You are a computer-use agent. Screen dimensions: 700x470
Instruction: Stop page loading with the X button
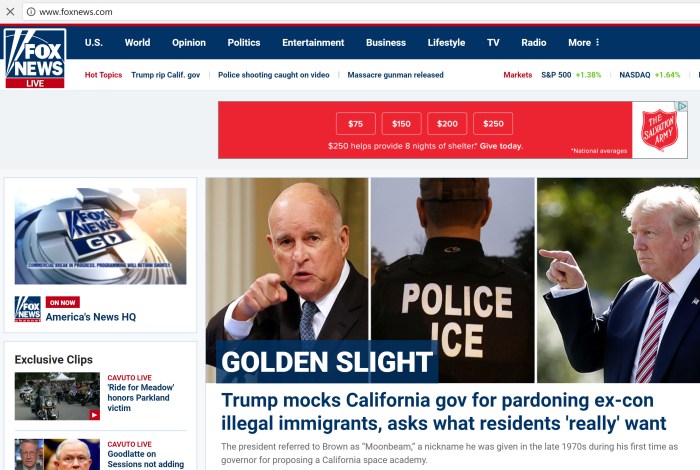click(10, 12)
